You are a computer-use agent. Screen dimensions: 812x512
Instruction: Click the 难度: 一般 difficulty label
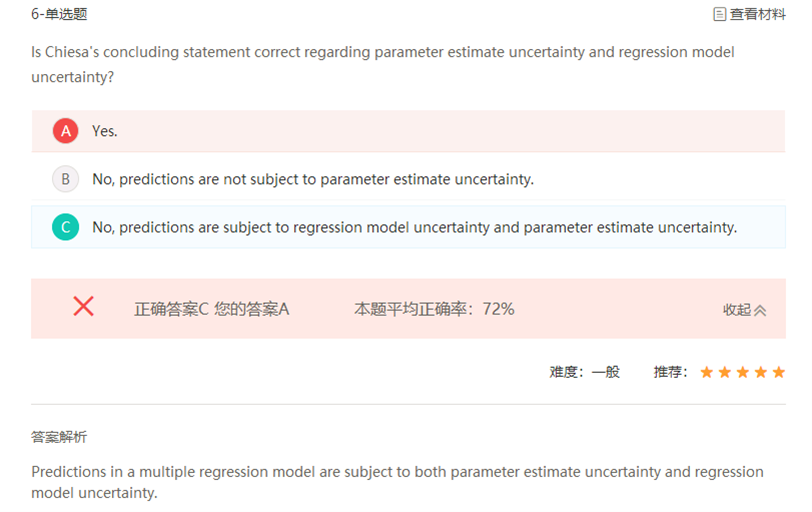tap(585, 372)
